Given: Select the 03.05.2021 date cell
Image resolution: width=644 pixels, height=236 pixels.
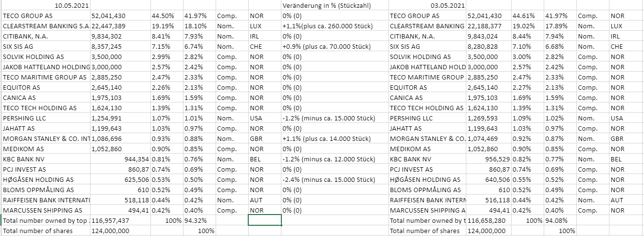Looking at the screenshot, I should point(447,6).
